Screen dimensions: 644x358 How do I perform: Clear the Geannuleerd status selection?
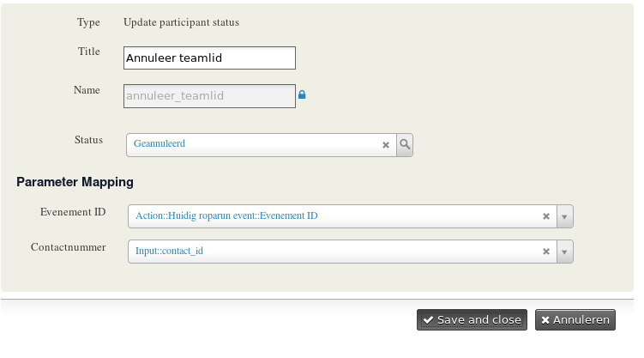click(386, 145)
